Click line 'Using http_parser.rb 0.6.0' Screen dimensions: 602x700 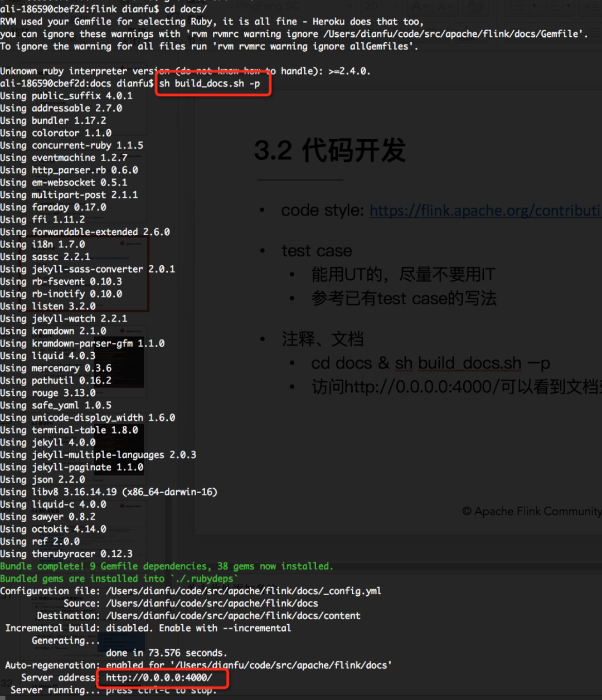click(x=69, y=170)
